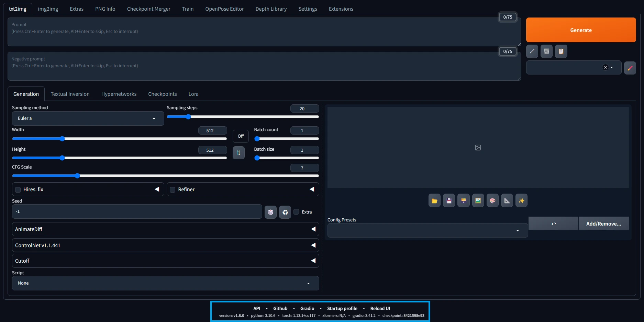Image resolution: width=644 pixels, height=322 pixels.
Task: Select the Hypernetworks sub-tab
Action: (119, 94)
